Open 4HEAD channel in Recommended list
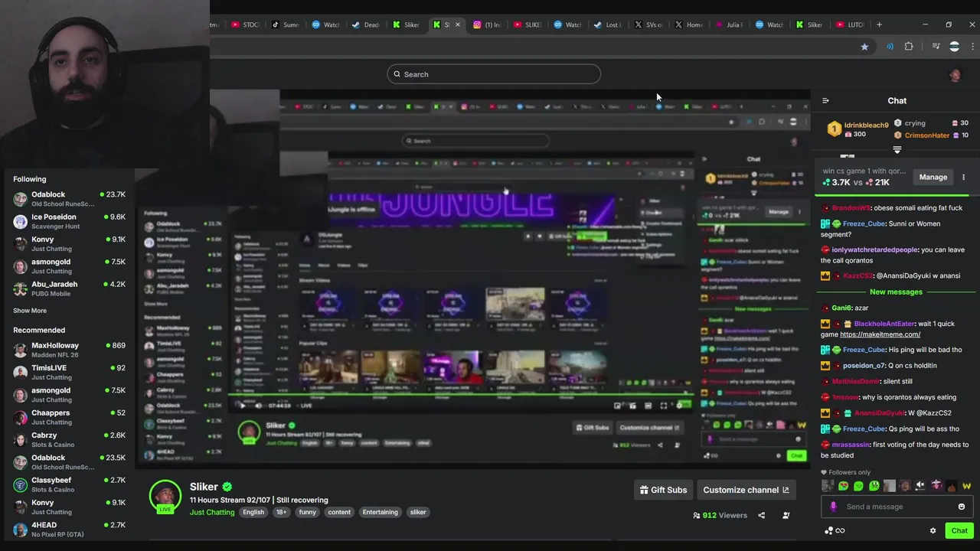Viewport: 980px width, 551px height. 69,530
